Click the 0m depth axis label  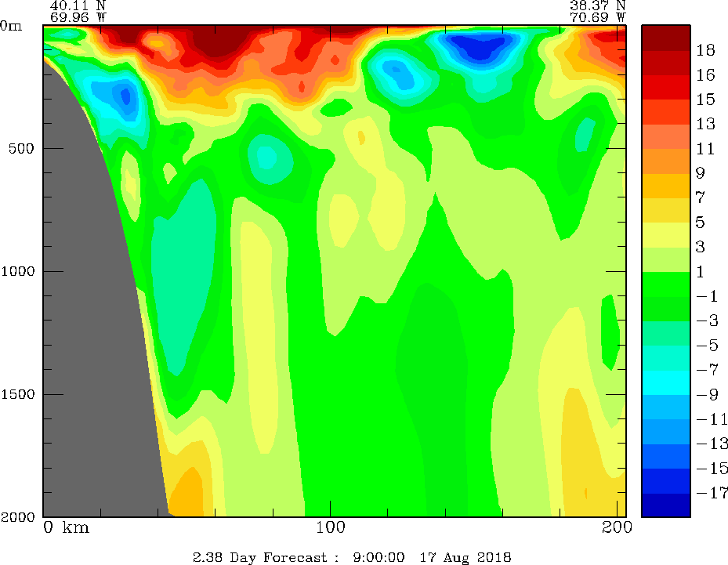point(11,26)
